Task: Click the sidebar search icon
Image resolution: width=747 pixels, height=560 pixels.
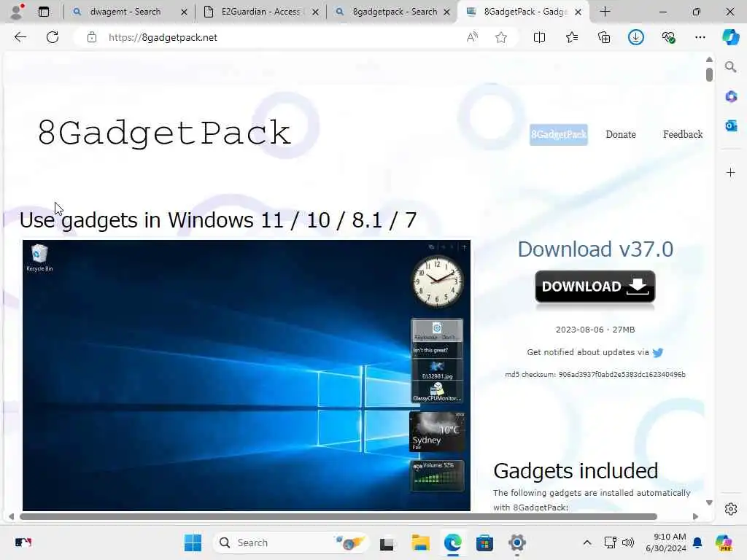Action: 730,67
